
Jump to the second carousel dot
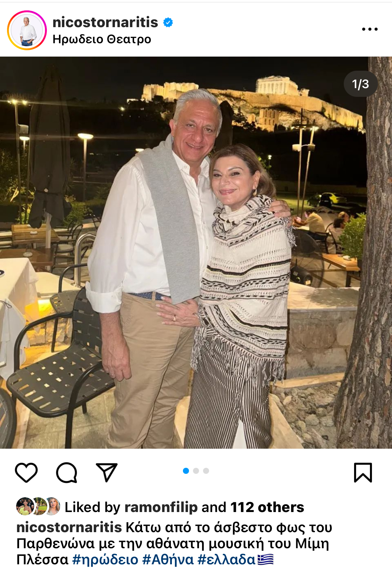click(x=196, y=471)
